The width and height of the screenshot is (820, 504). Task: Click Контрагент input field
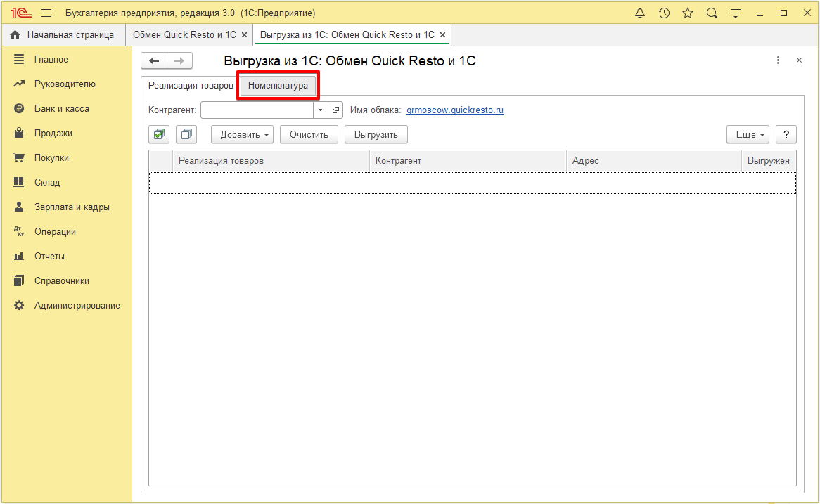click(257, 110)
